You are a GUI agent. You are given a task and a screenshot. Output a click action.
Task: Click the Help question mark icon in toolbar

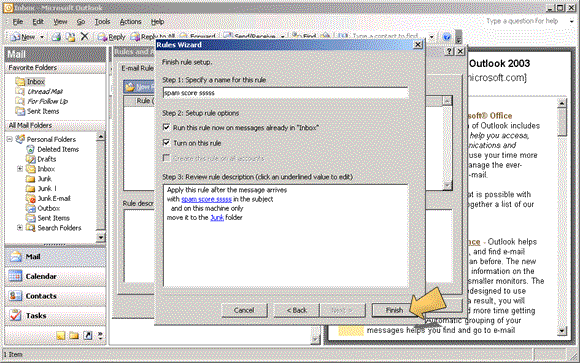[446, 37]
